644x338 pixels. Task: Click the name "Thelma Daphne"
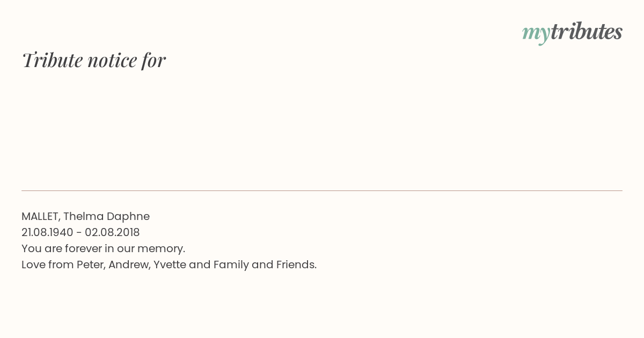click(107, 217)
